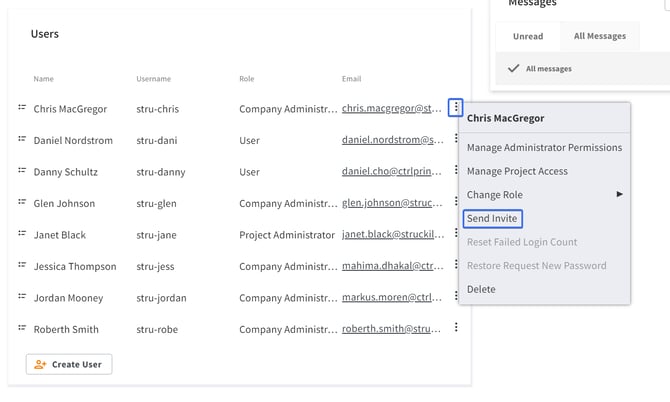Click the Username column header
Viewport: 670px width, 402px height.
[153, 78]
